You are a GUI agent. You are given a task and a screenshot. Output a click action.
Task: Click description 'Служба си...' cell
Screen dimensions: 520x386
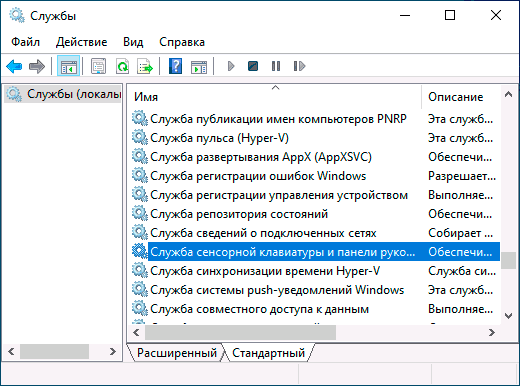click(462, 271)
